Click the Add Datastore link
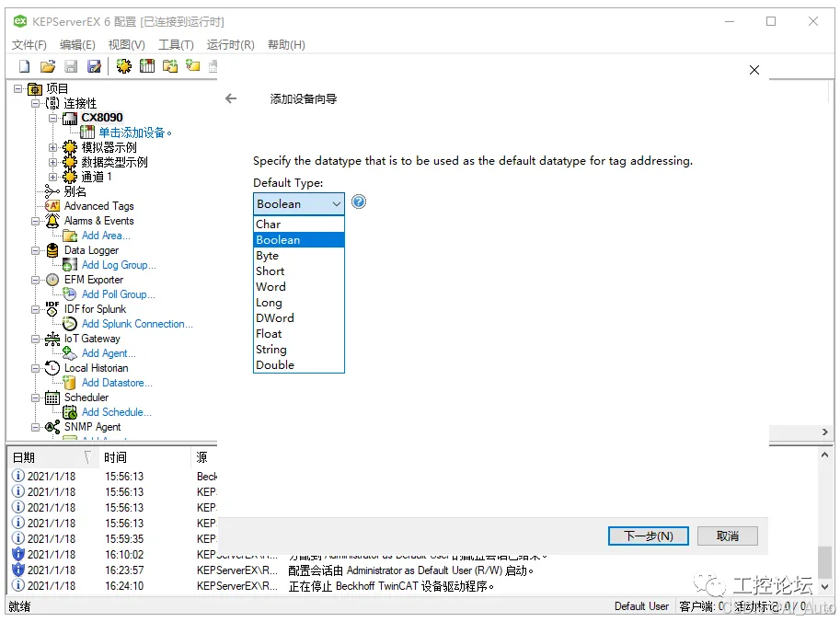Screen dimensions: 840x622 tap(117, 383)
